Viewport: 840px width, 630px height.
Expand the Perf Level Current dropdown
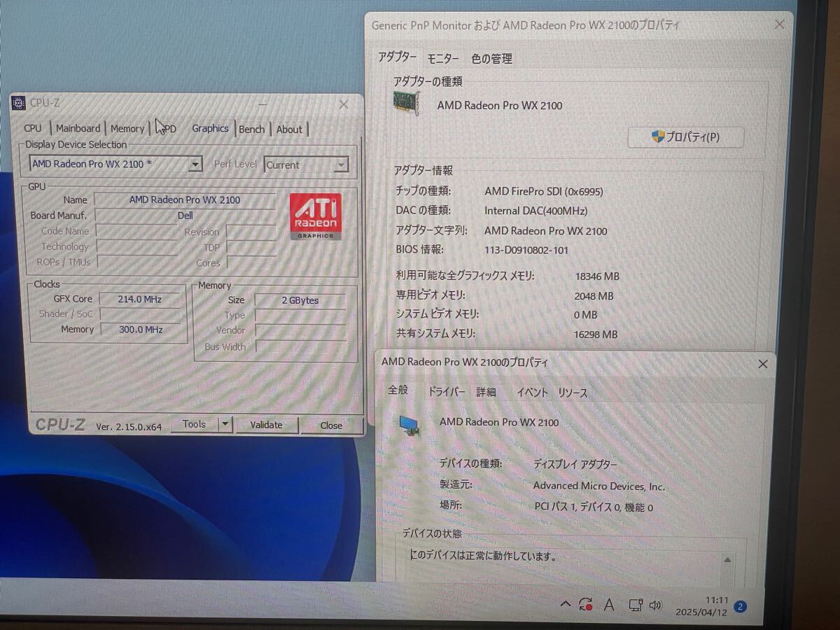pos(341,164)
